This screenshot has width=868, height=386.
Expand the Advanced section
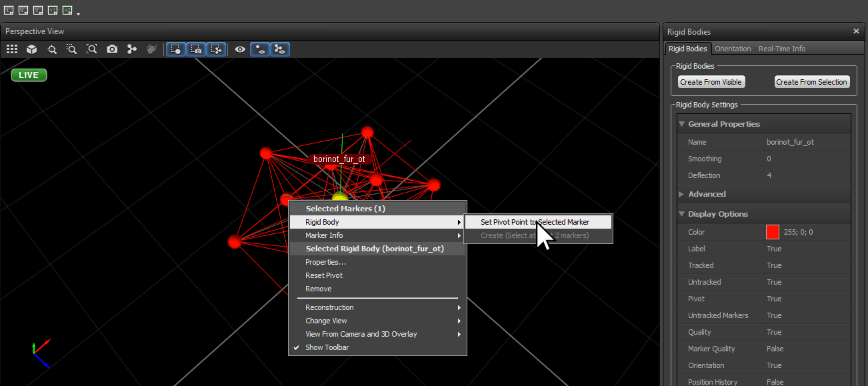pos(682,194)
